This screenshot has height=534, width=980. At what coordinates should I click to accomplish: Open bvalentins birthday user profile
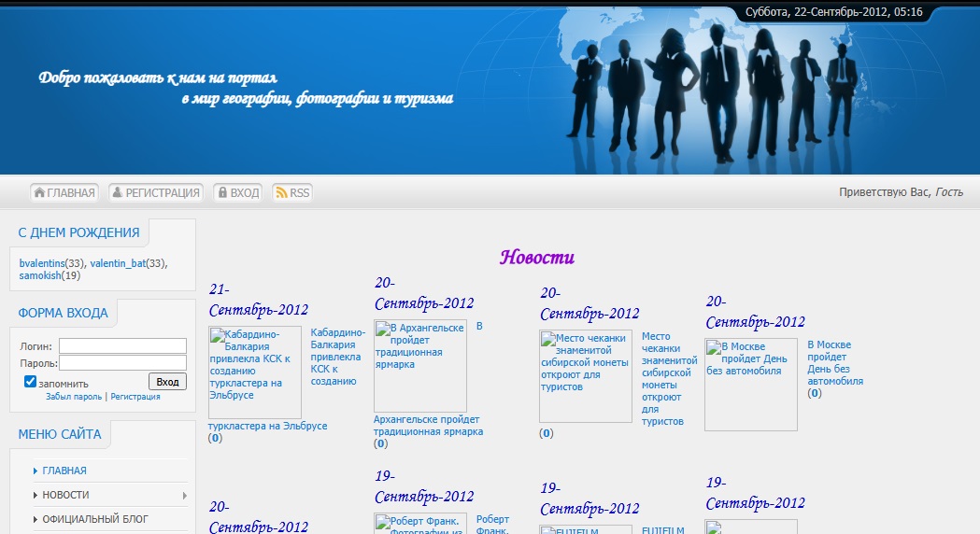coord(42,263)
